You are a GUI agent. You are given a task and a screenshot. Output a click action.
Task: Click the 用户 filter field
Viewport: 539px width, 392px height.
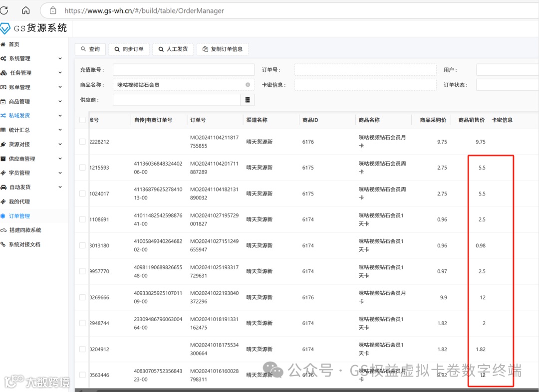[x=508, y=70]
